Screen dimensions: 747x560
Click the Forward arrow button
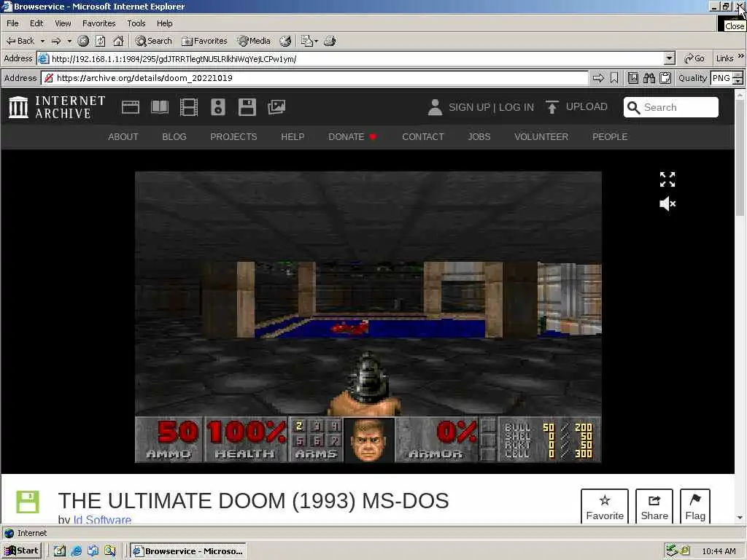[56, 41]
